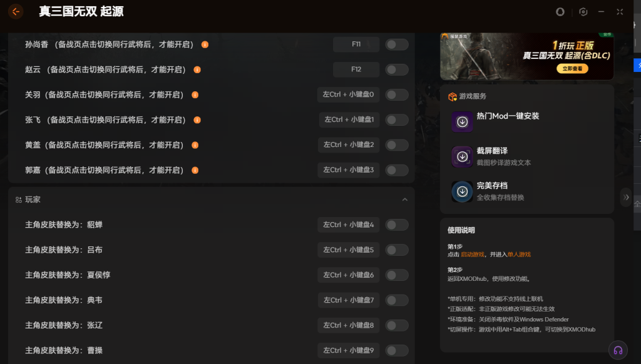Click the orange info icon beside 孙尚香

point(205,44)
